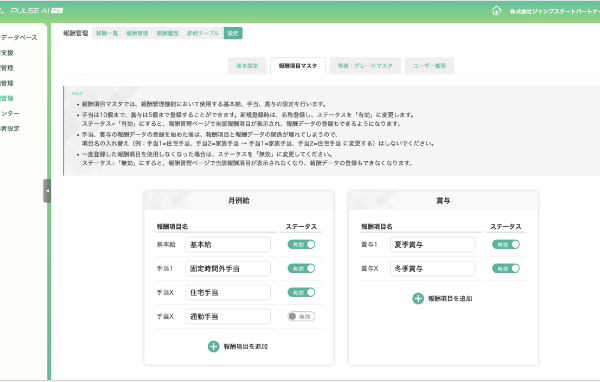600x382 pixels.
Task: Click the 報酬項目名 header in 月例給 card
Action: (172, 227)
